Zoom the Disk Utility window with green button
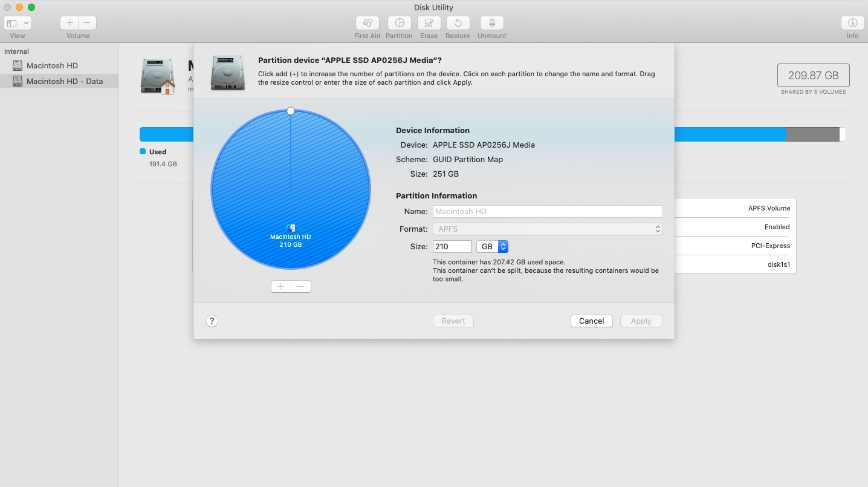The width and height of the screenshot is (868, 487). point(31,7)
